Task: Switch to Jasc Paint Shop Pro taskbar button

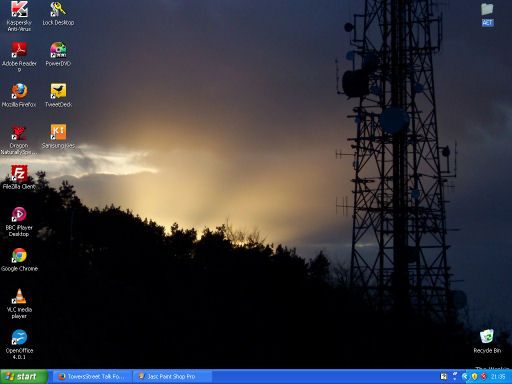Action: [x=172, y=377]
